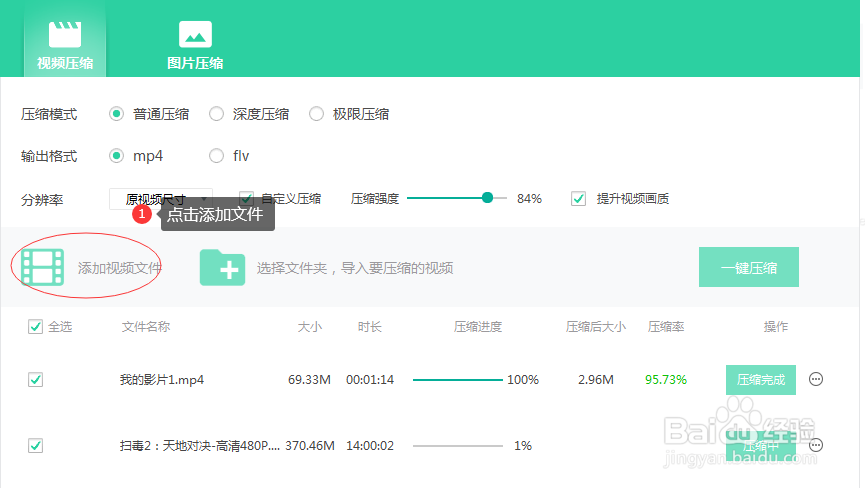Toggle 提升视频画质 checkbox

[578, 199]
